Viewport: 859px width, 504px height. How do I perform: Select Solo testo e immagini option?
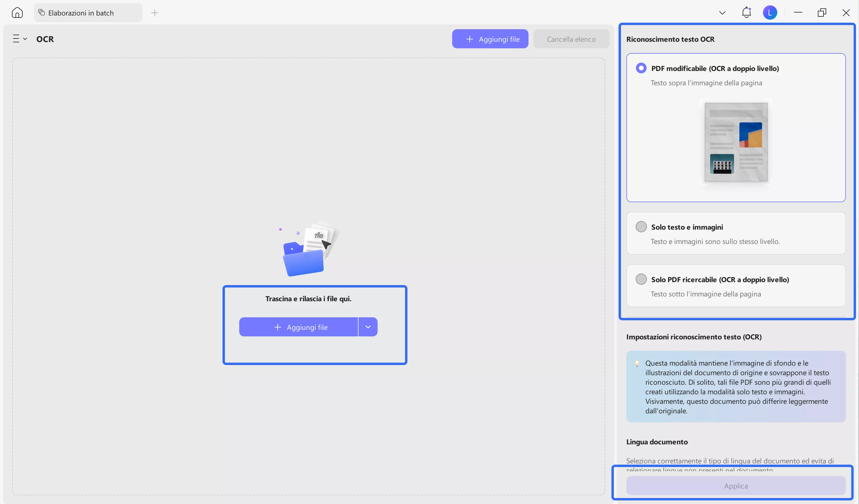coord(641,227)
